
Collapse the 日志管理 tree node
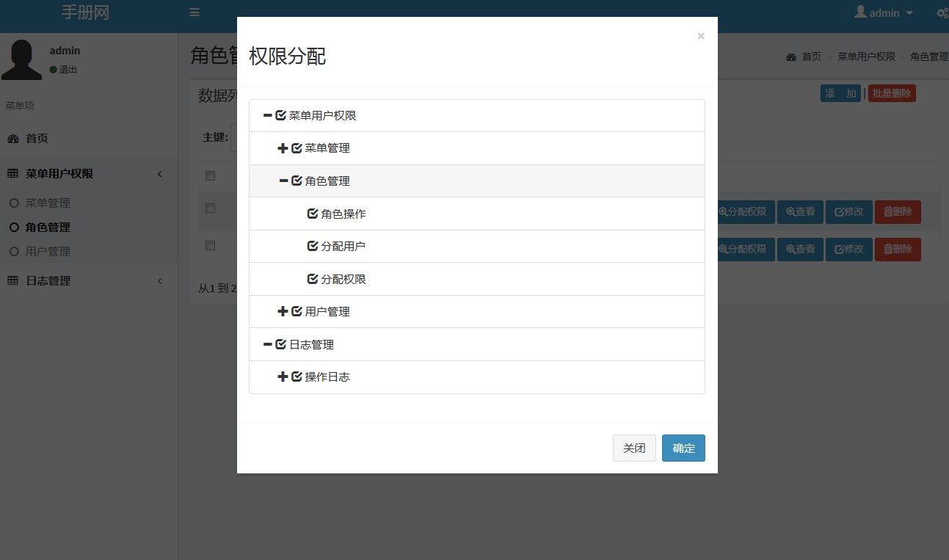coord(267,345)
